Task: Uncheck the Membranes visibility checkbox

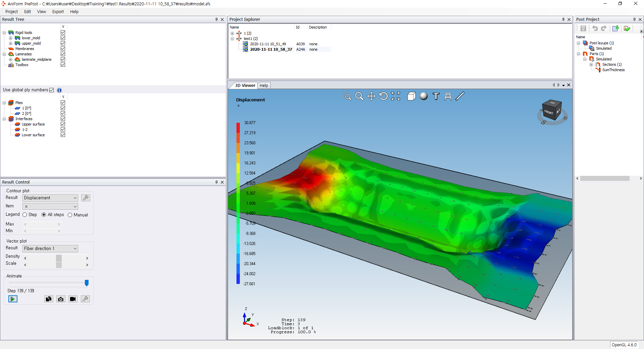Action: pos(63,49)
